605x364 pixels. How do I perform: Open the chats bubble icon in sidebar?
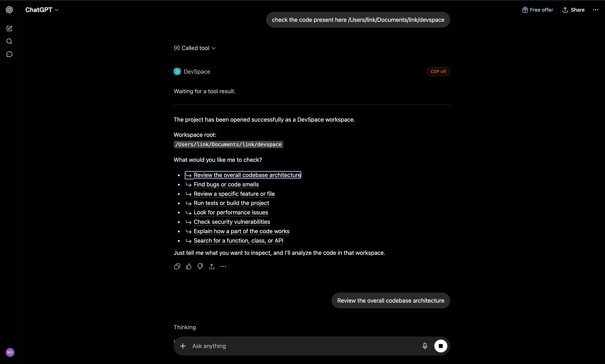pos(9,54)
